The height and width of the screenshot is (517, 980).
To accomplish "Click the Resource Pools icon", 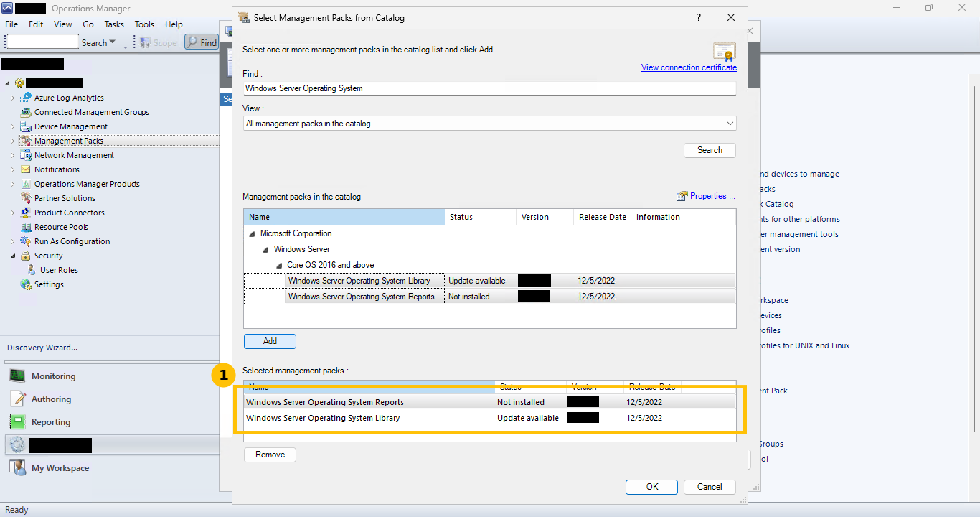I will (x=26, y=227).
